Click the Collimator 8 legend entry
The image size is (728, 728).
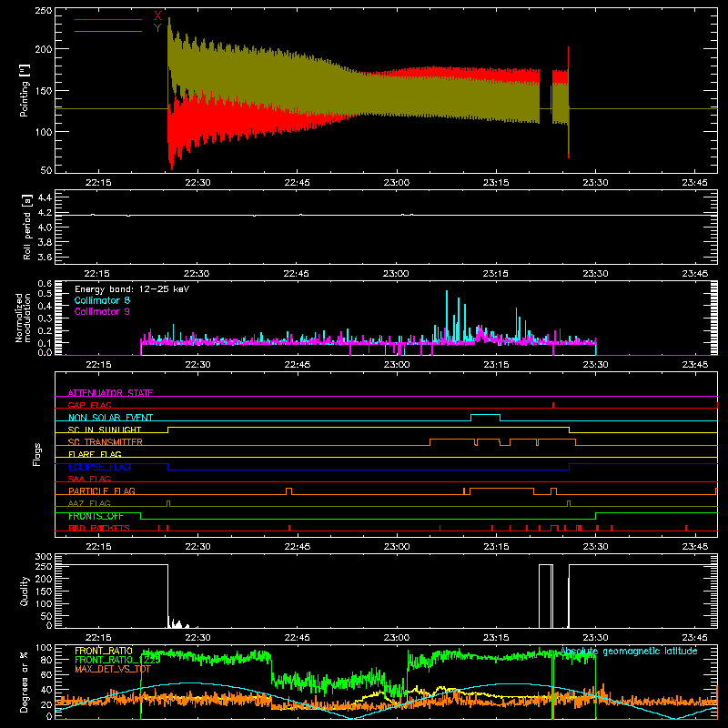102,300
